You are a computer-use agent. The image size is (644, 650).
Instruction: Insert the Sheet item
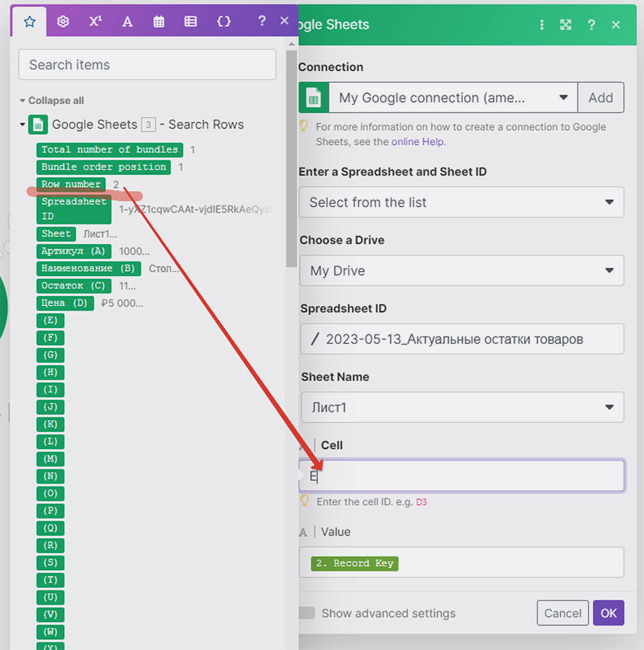click(x=56, y=234)
